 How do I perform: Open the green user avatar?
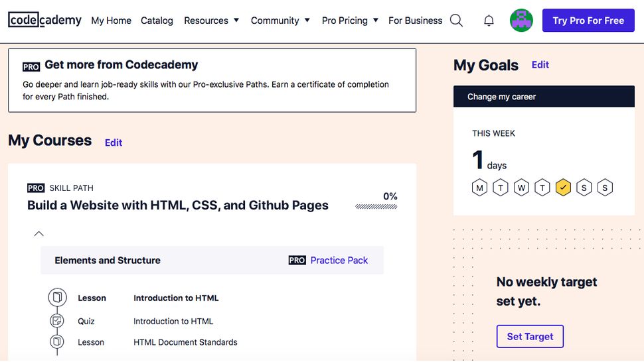point(521,20)
